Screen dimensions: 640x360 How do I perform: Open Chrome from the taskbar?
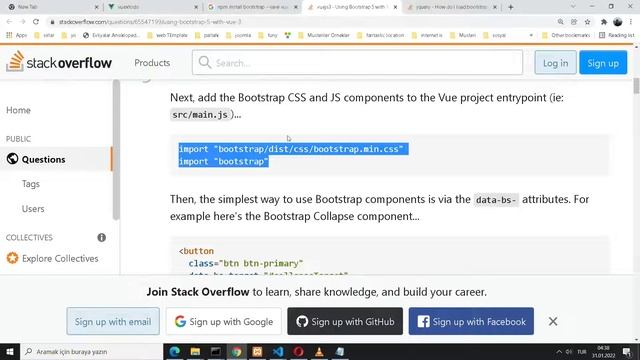coord(237,351)
